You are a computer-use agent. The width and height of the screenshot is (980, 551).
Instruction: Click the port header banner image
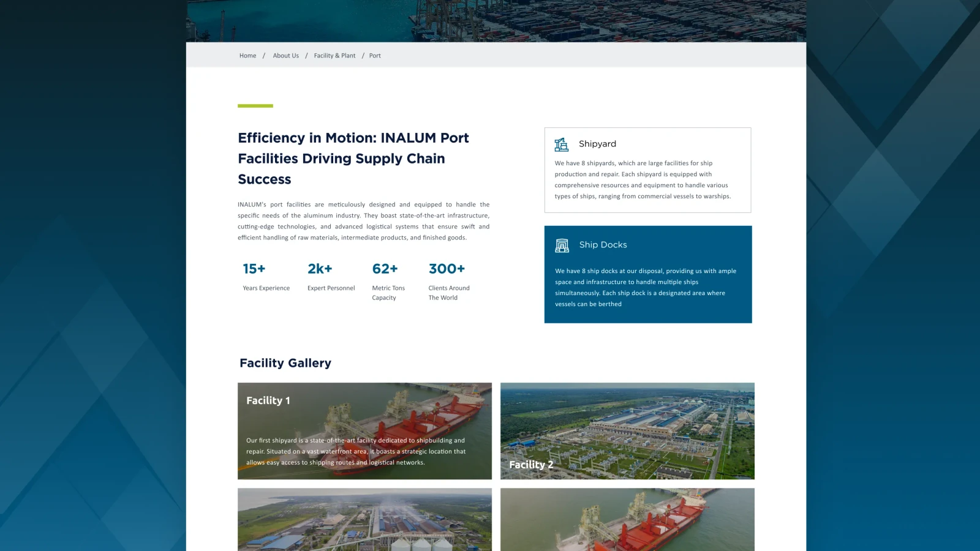click(x=496, y=21)
